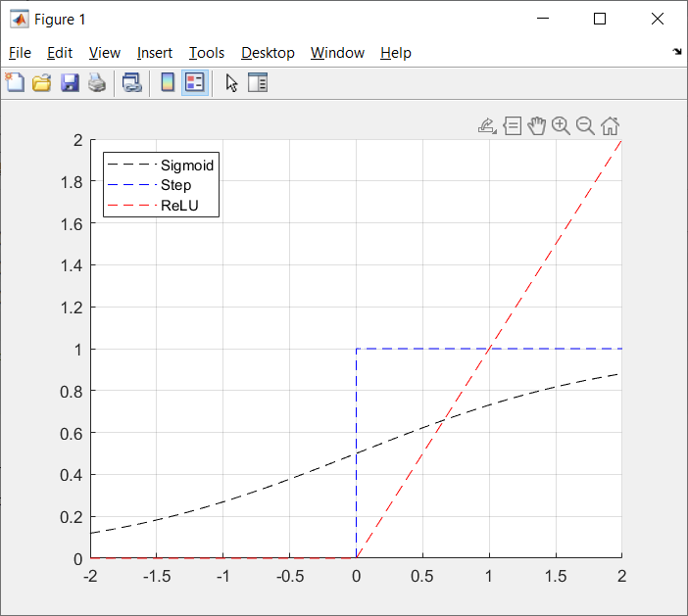Print the figure using the printer icon
Viewport: 688px width, 616px height.
pyautogui.click(x=97, y=82)
